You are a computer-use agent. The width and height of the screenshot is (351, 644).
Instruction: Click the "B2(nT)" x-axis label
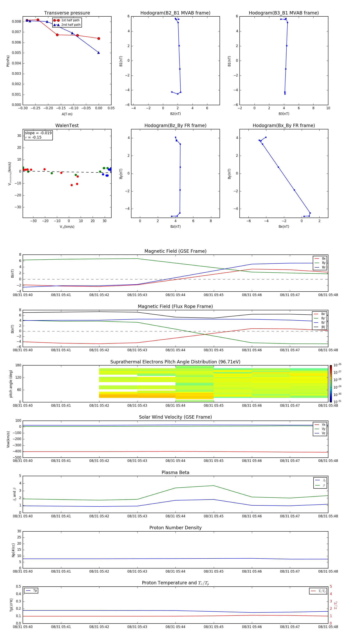pos(175,114)
